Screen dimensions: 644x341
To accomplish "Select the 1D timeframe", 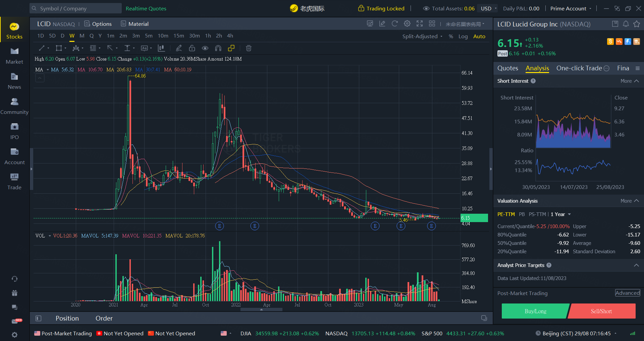I will tap(41, 36).
